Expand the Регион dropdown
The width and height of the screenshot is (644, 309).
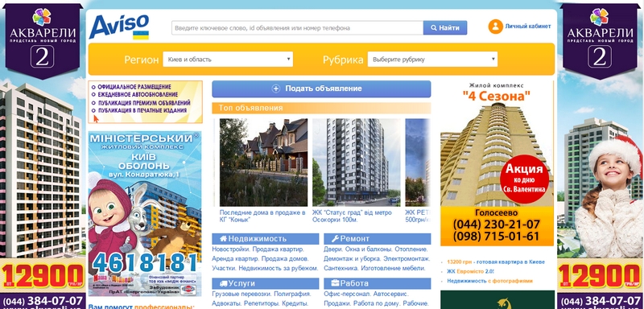228,60
